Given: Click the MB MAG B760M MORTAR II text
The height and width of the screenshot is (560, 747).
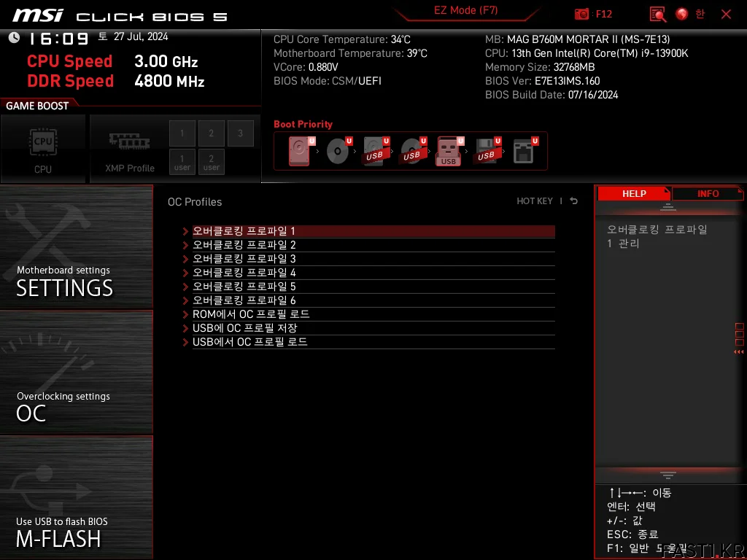Looking at the screenshot, I should tap(578, 39).
